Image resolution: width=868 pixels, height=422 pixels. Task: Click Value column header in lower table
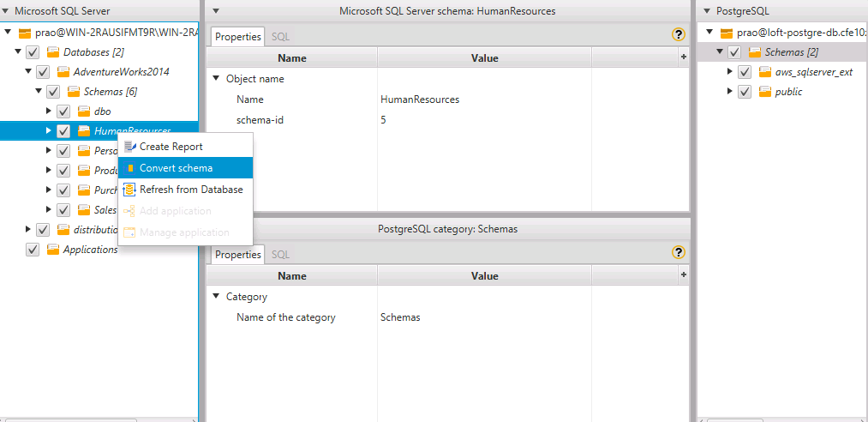[x=484, y=276]
